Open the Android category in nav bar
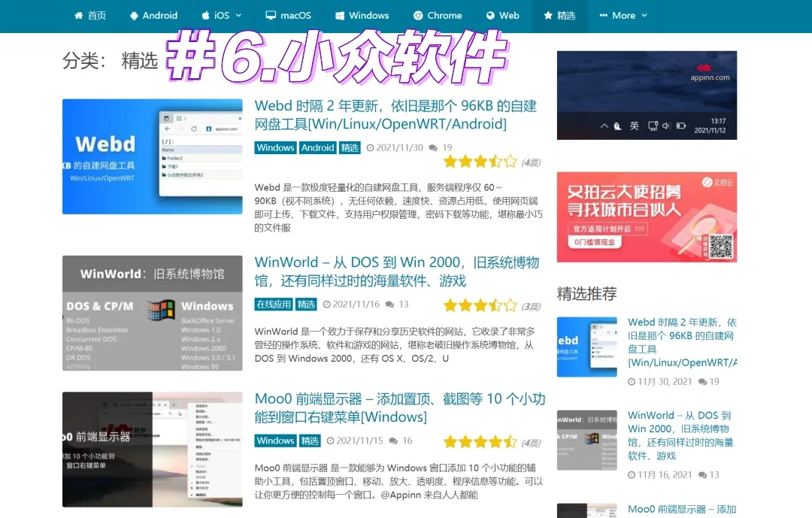 [x=153, y=16]
